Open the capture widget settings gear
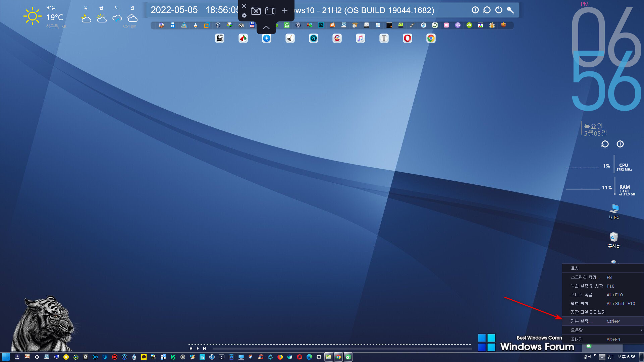644x362 pixels. (244, 15)
